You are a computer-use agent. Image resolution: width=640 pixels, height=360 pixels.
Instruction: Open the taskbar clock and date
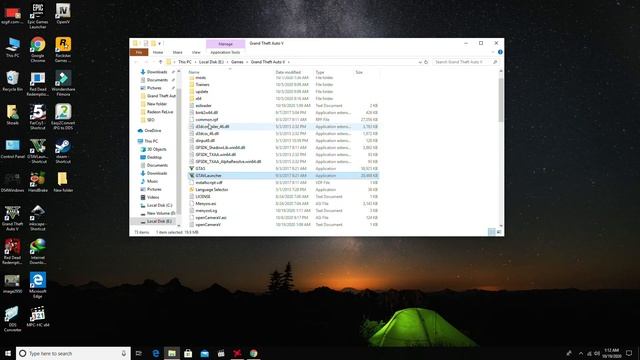coord(611,353)
